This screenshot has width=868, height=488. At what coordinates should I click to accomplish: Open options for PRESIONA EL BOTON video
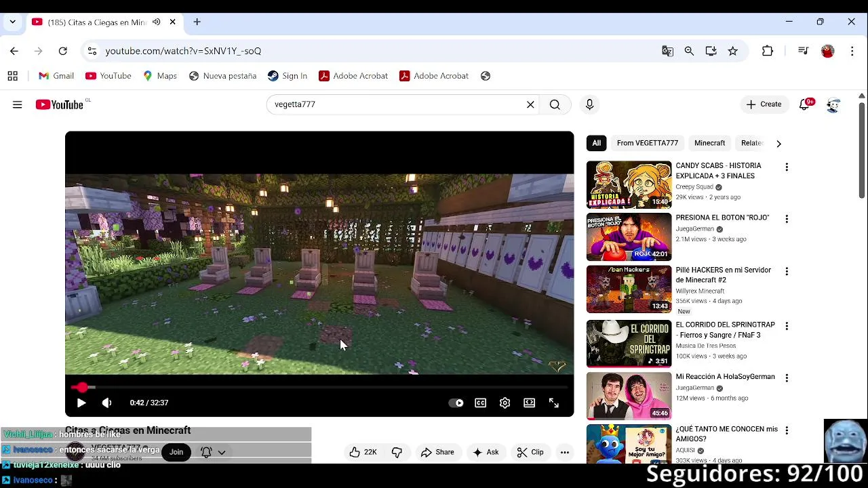pos(787,219)
